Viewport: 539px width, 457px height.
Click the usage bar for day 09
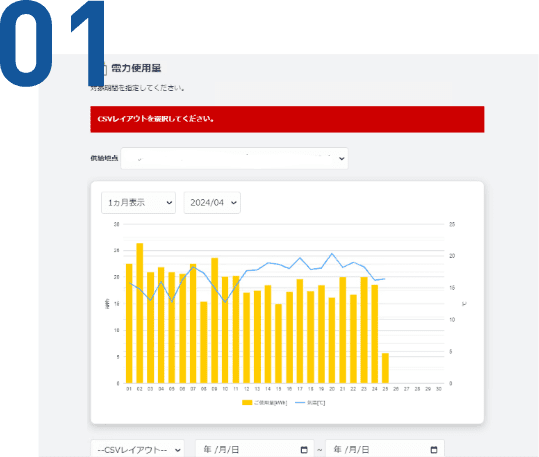point(214,320)
